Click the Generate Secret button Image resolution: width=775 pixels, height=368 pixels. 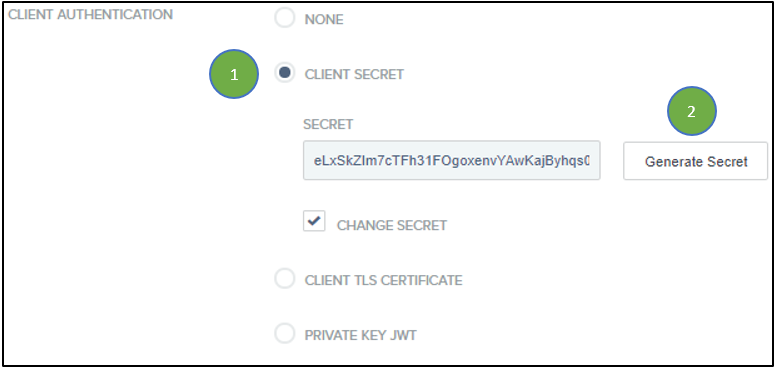pyautogui.click(x=695, y=161)
